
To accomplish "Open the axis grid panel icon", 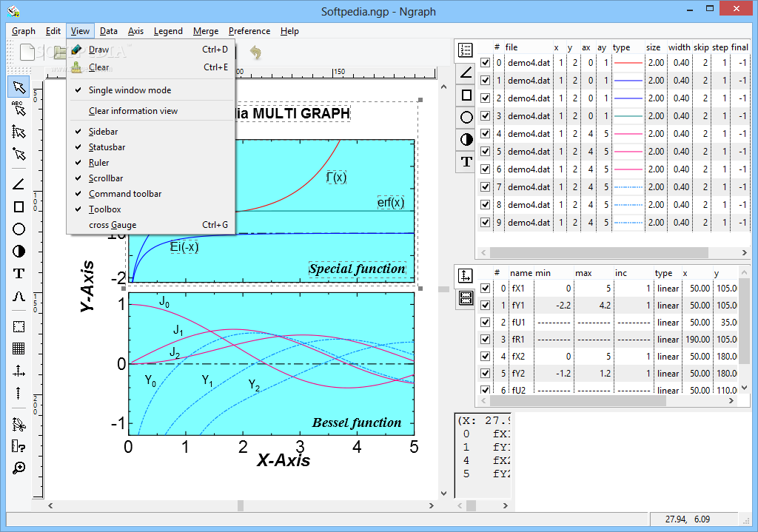I will (x=466, y=298).
